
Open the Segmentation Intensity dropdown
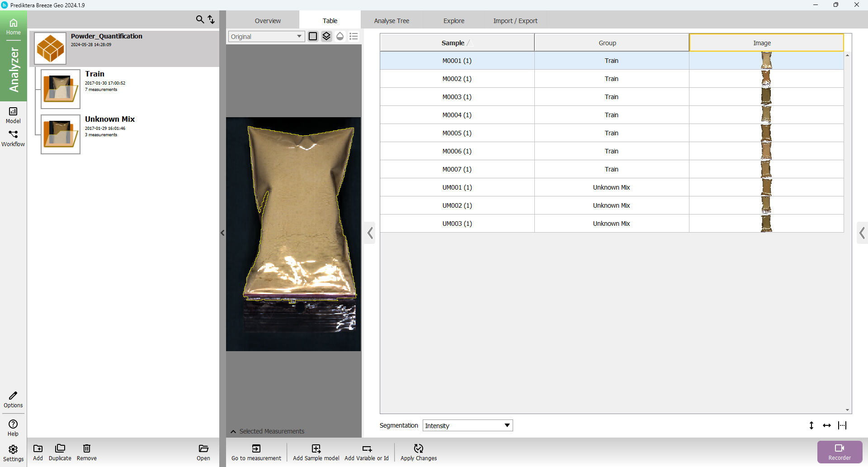467,425
